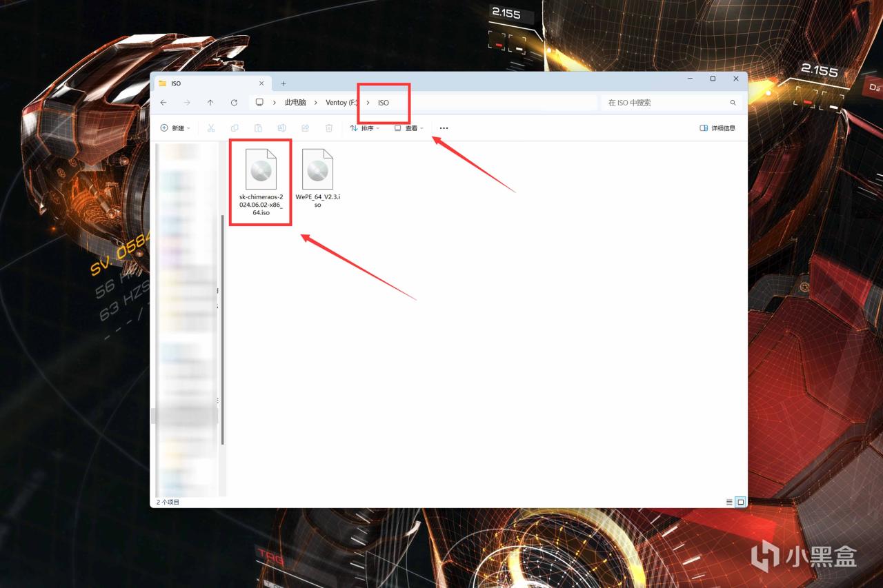This screenshot has height=588, width=883.
Task: Copy using the copy icon
Action: [235, 128]
